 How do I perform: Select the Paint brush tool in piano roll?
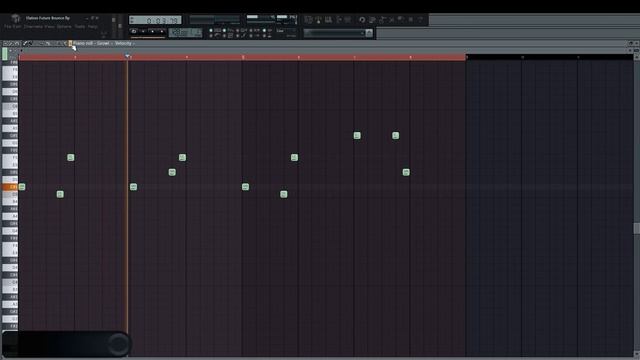30,43
